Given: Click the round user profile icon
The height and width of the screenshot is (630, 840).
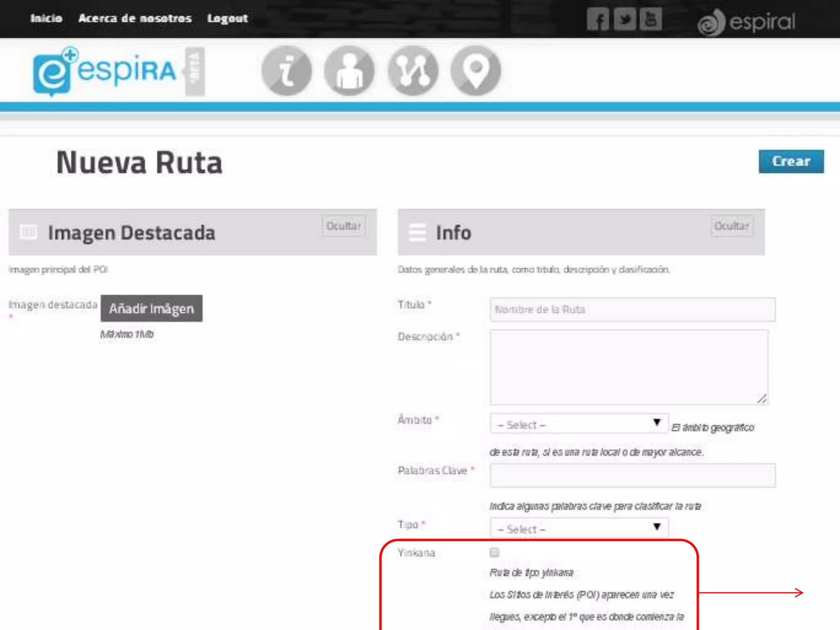Looking at the screenshot, I should click(x=349, y=71).
